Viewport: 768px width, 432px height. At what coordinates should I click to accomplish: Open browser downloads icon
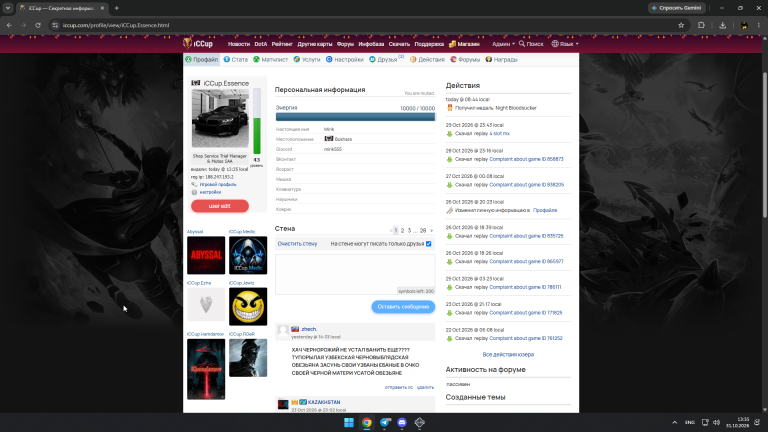pyautogui.click(x=722, y=25)
